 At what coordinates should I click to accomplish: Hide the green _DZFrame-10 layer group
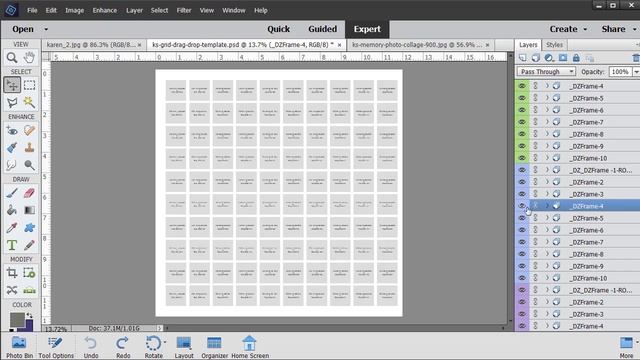point(522,158)
